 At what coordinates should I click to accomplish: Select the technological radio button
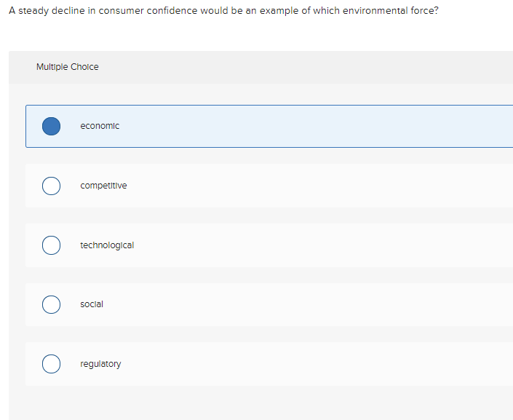click(x=51, y=245)
